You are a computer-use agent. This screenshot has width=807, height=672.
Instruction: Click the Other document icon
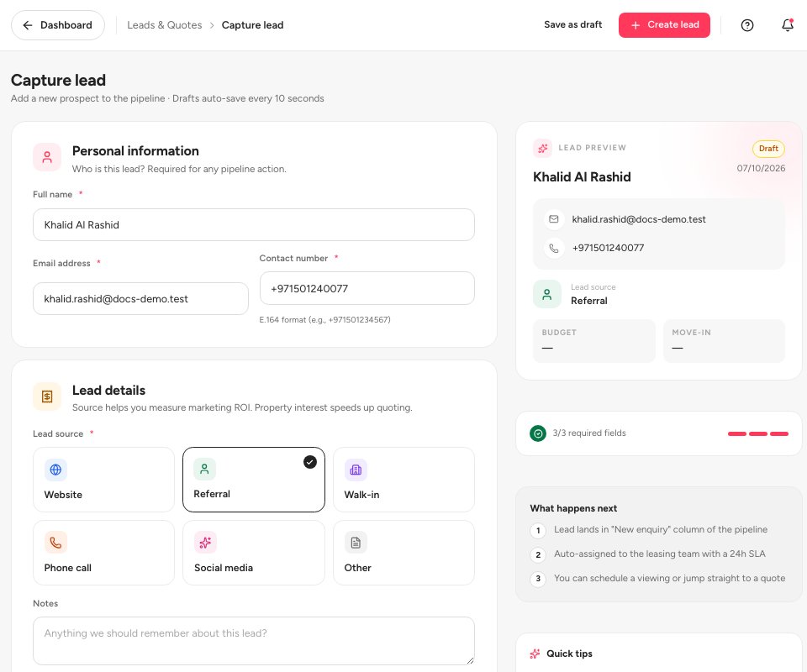[356, 543]
